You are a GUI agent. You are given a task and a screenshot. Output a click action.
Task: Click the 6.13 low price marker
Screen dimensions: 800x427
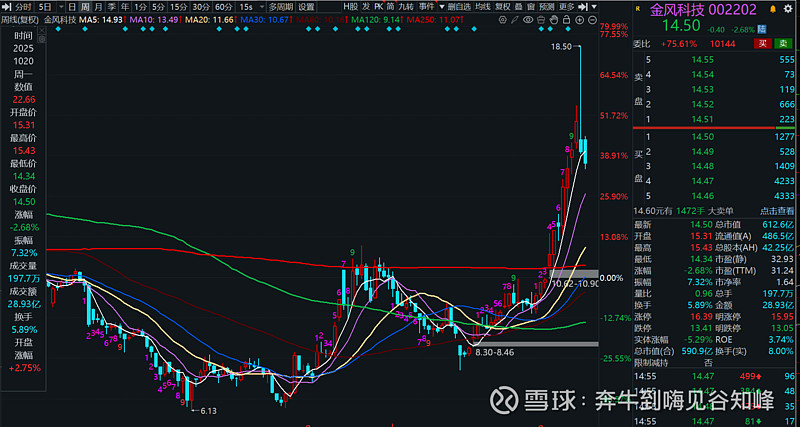(209, 411)
